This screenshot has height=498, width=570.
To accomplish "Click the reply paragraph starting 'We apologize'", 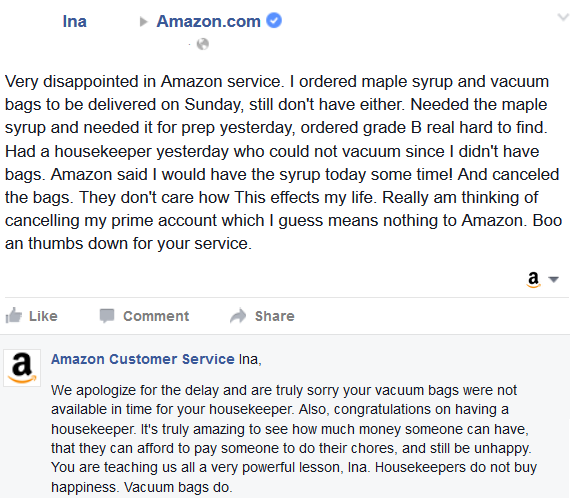I will pos(294,439).
